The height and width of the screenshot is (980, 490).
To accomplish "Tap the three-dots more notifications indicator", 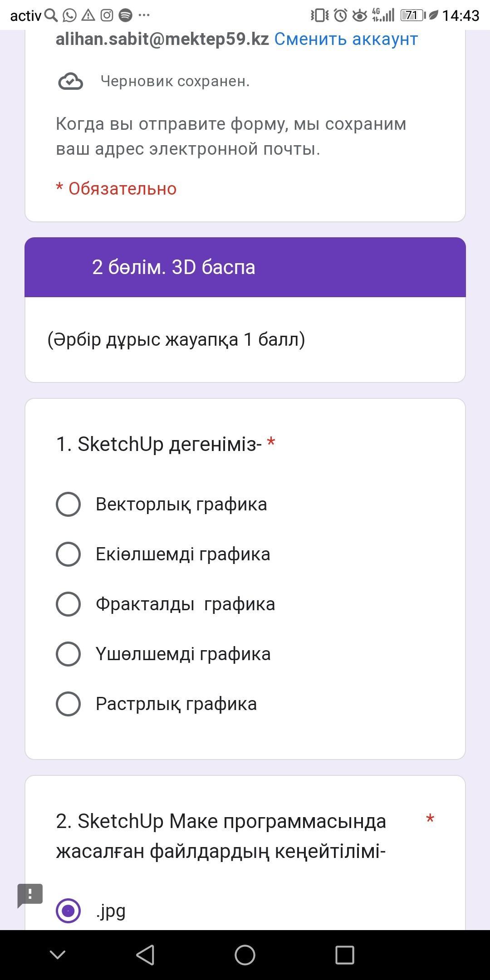I will 144,15.
